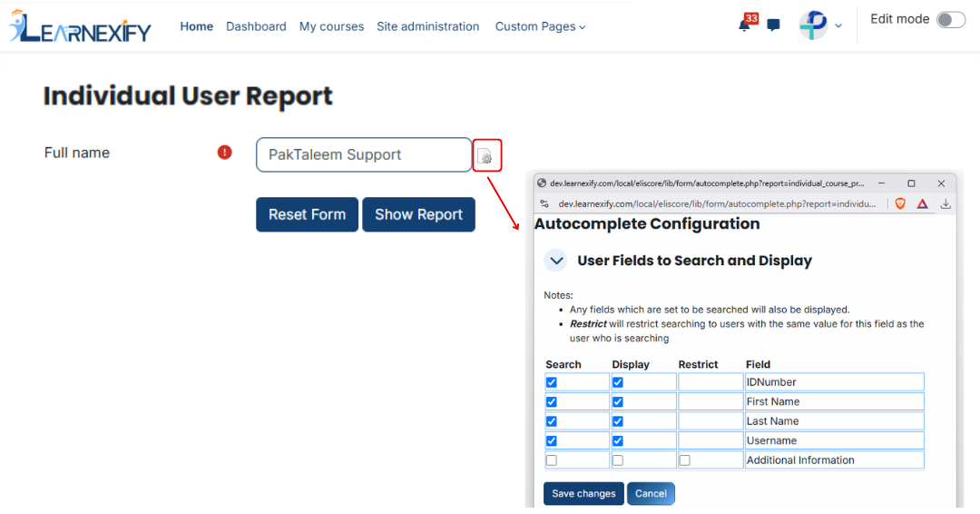Check Restrict for Additional Information

[685, 460]
